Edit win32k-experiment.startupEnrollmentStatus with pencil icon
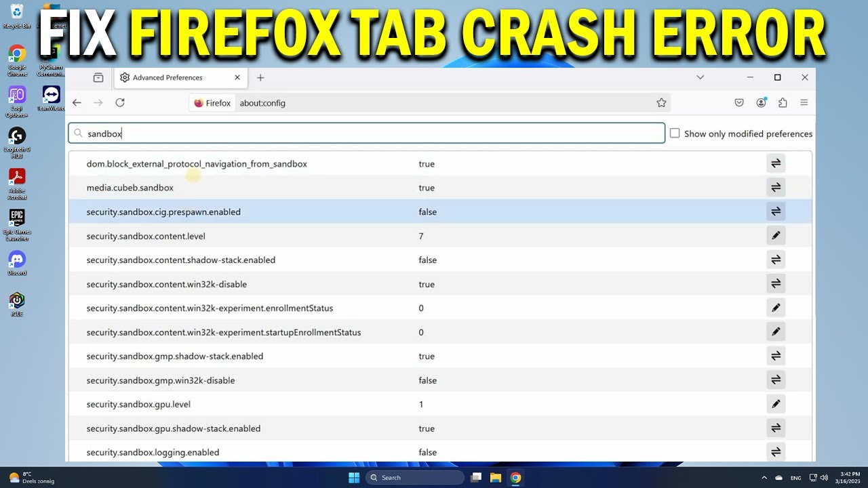This screenshot has height=488, width=868. tap(776, 332)
